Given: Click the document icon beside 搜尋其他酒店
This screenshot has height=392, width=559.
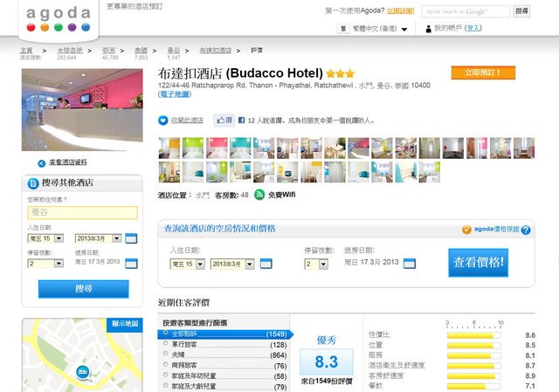Looking at the screenshot, I should point(33,183).
